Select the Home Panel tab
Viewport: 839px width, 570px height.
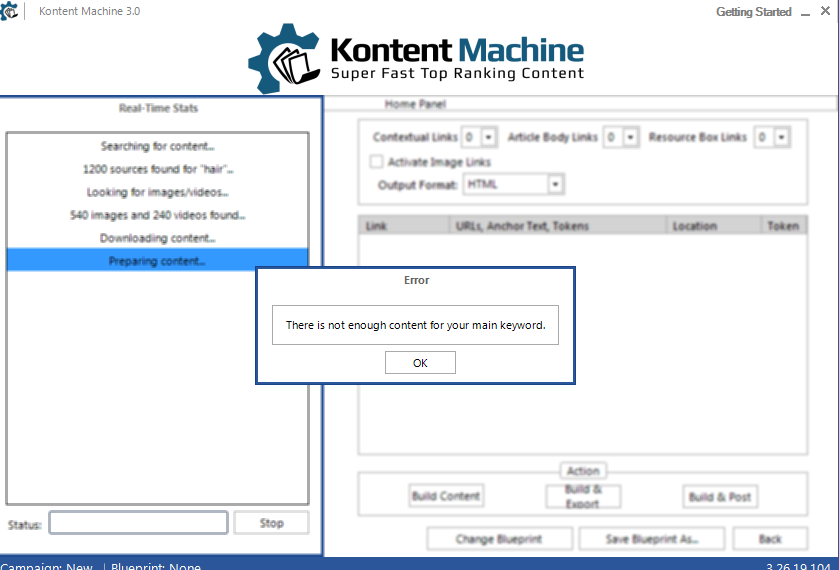(x=415, y=104)
